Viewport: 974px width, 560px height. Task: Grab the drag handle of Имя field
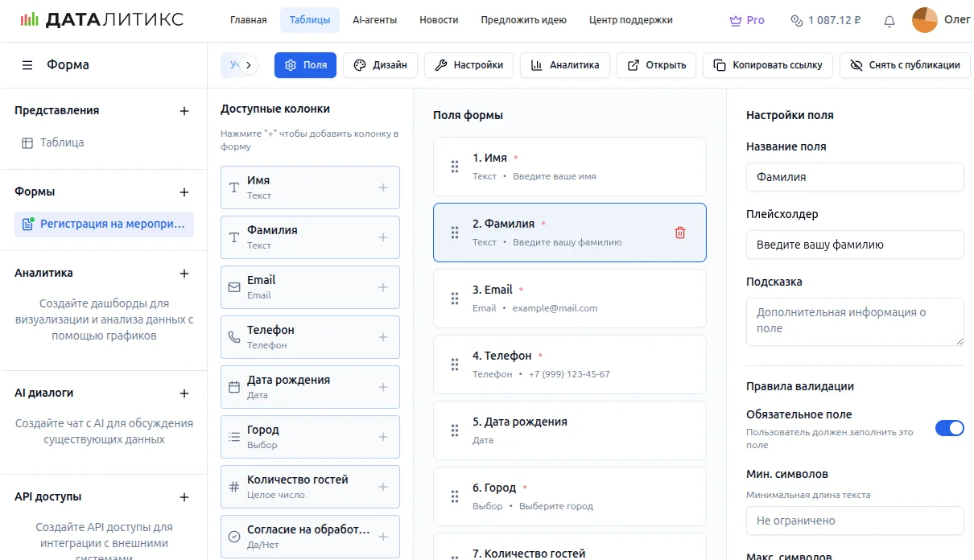(x=455, y=167)
